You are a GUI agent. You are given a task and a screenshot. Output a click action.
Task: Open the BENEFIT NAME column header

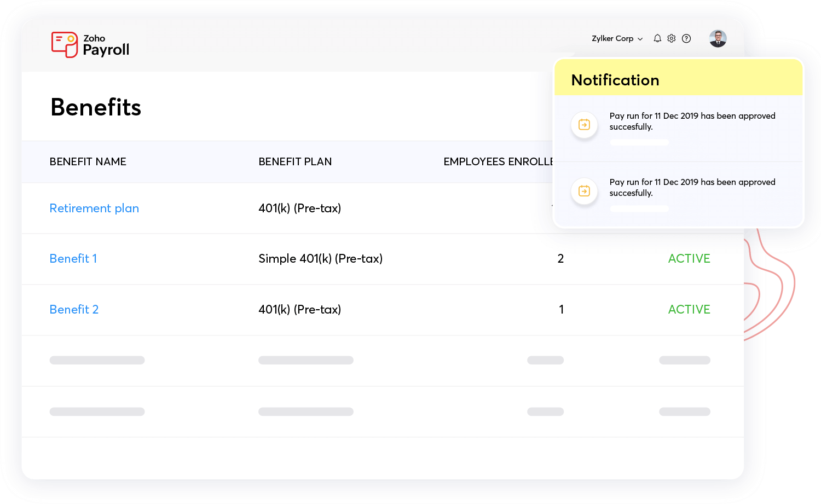click(x=88, y=161)
